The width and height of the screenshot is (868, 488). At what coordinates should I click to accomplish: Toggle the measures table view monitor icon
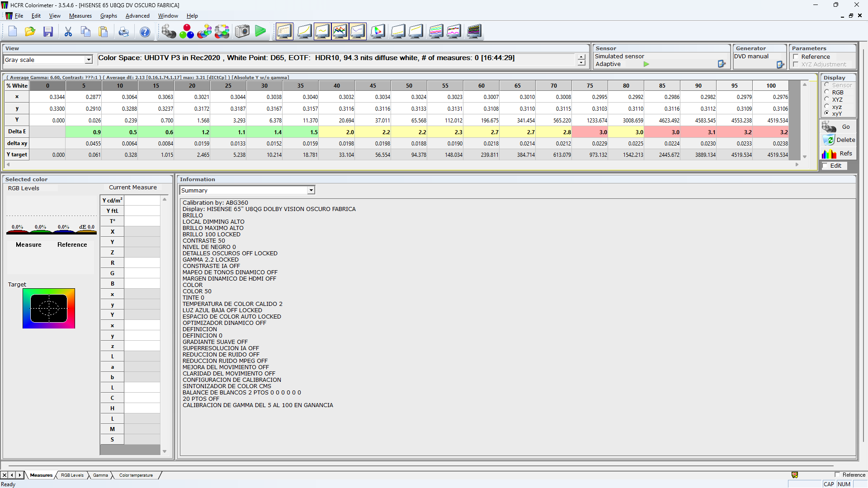click(x=284, y=31)
